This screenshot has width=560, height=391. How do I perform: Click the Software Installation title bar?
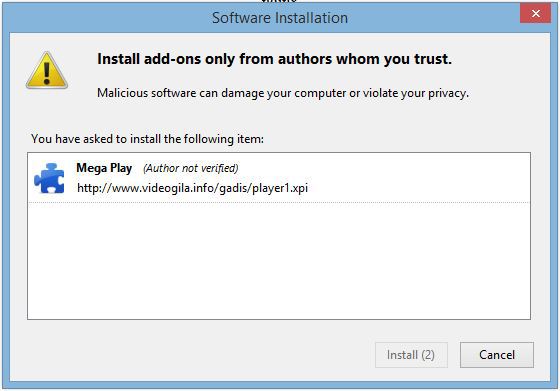(x=280, y=18)
